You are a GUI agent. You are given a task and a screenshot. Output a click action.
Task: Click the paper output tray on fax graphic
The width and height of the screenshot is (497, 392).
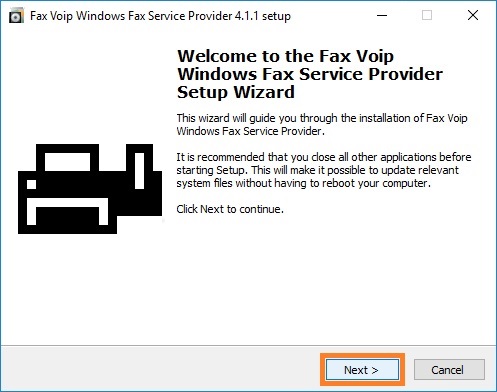[67, 211]
